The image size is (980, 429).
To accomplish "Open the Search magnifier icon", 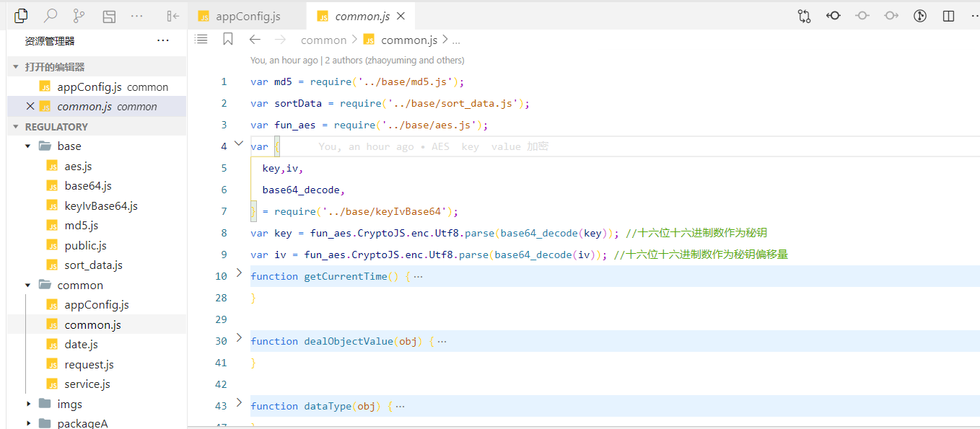I will coord(51,15).
